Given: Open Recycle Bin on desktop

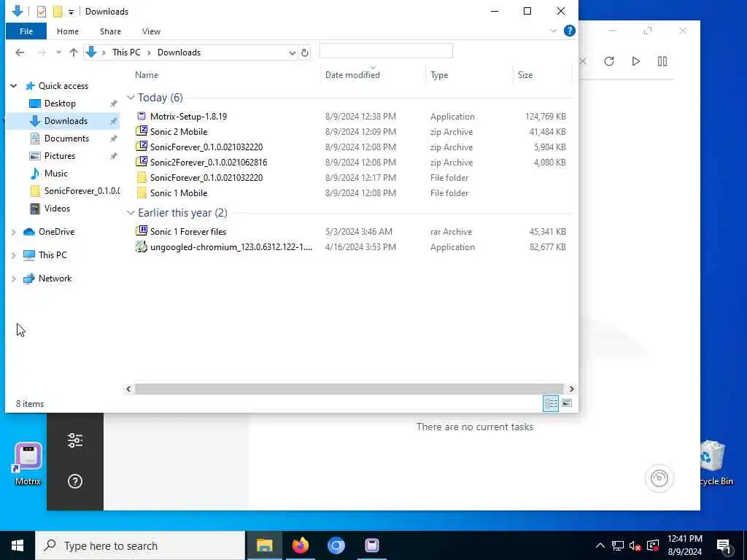Looking at the screenshot, I should [x=716, y=463].
